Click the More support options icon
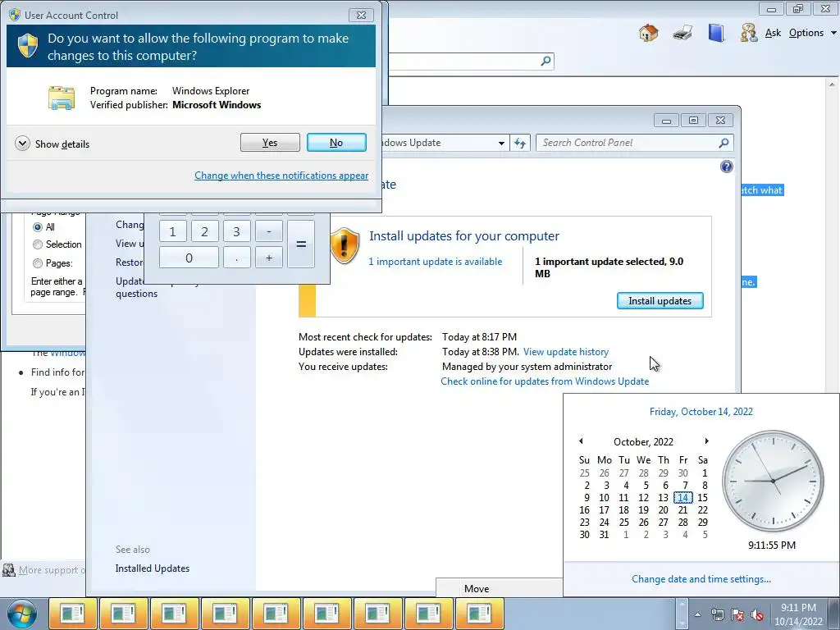This screenshot has width=840, height=630. point(8,570)
